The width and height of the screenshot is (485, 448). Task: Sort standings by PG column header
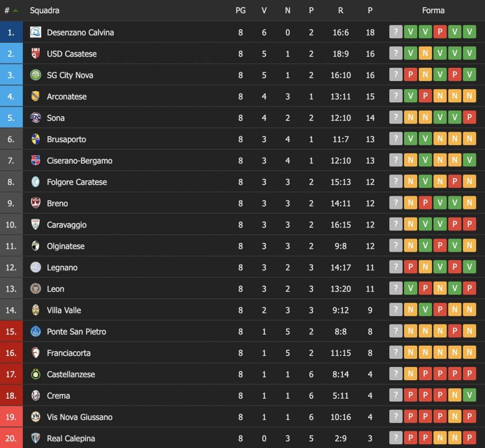pos(241,10)
